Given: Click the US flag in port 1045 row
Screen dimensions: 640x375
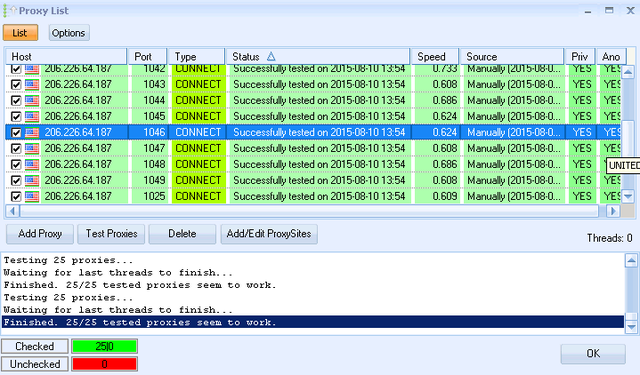Looking at the screenshot, I should (x=32, y=116).
